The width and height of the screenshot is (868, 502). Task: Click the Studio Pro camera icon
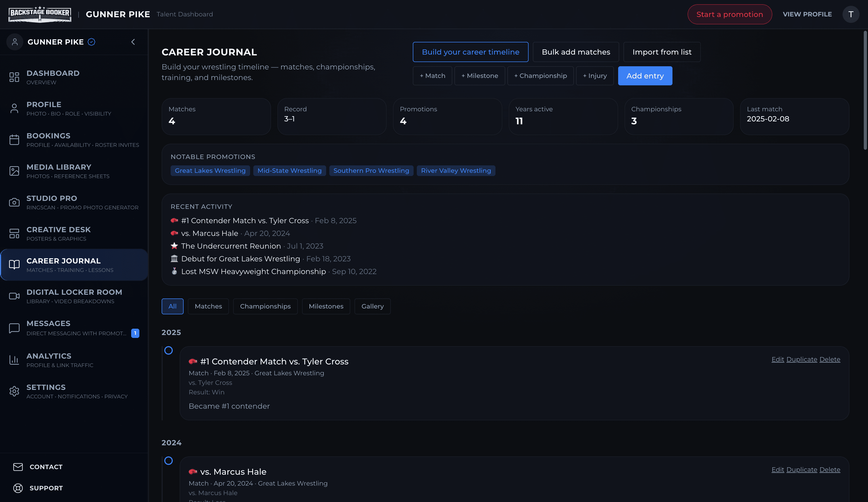(x=14, y=202)
